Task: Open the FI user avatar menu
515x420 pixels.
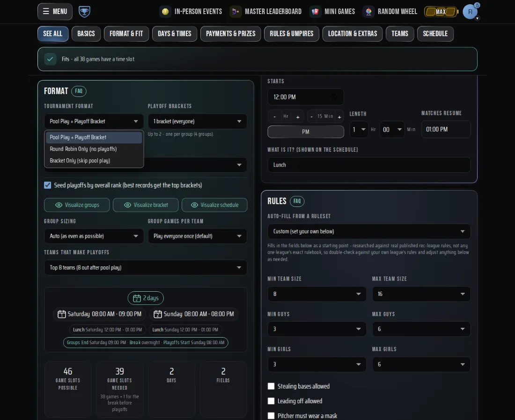Action: click(470, 12)
